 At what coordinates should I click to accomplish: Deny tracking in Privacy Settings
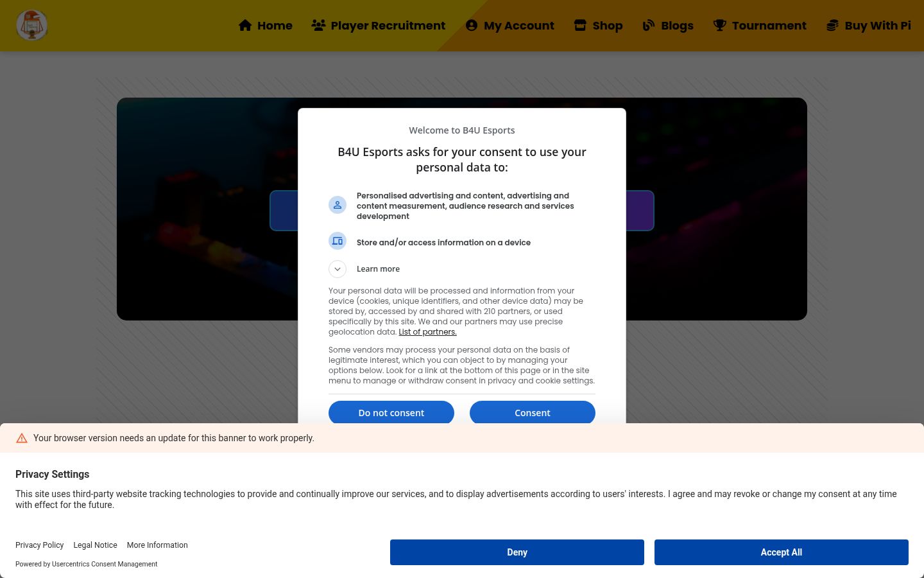click(517, 552)
